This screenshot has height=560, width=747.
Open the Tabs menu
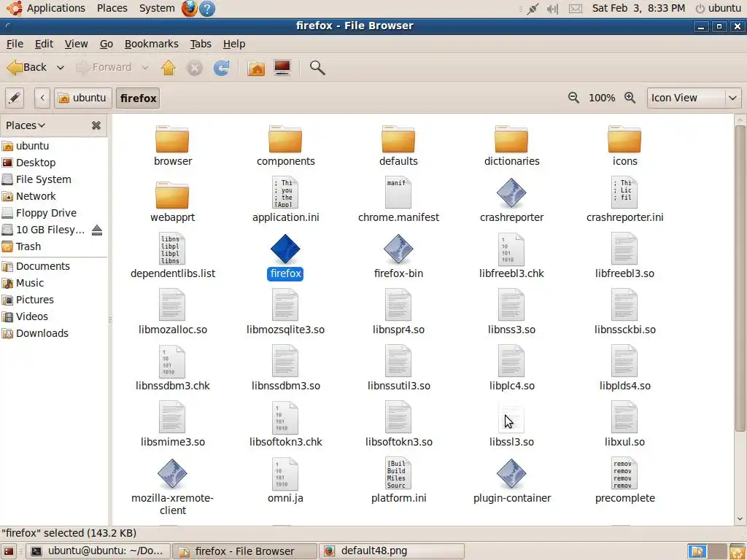[x=201, y=44]
